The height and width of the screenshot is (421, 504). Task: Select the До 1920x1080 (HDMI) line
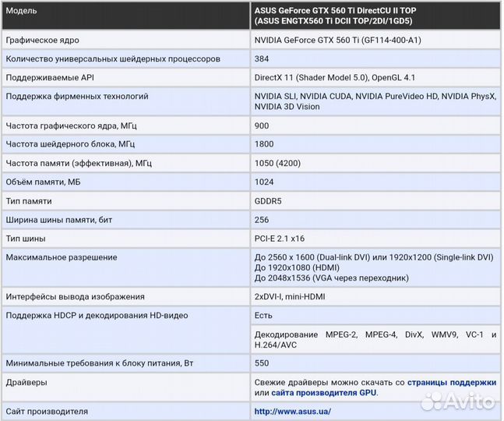297,267
